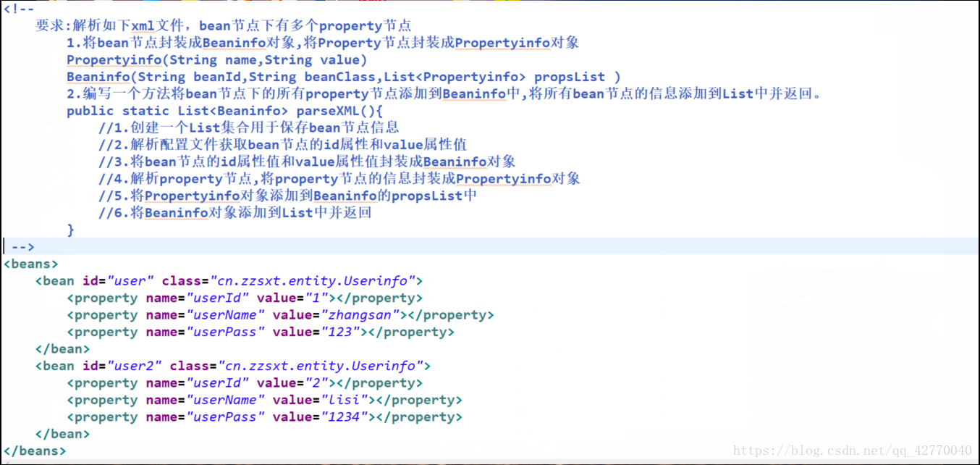The width and height of the screenshot is (980, 465).
Task: Click the name "userName" on the zhangsan line
Action: click(x=226, y=315)
